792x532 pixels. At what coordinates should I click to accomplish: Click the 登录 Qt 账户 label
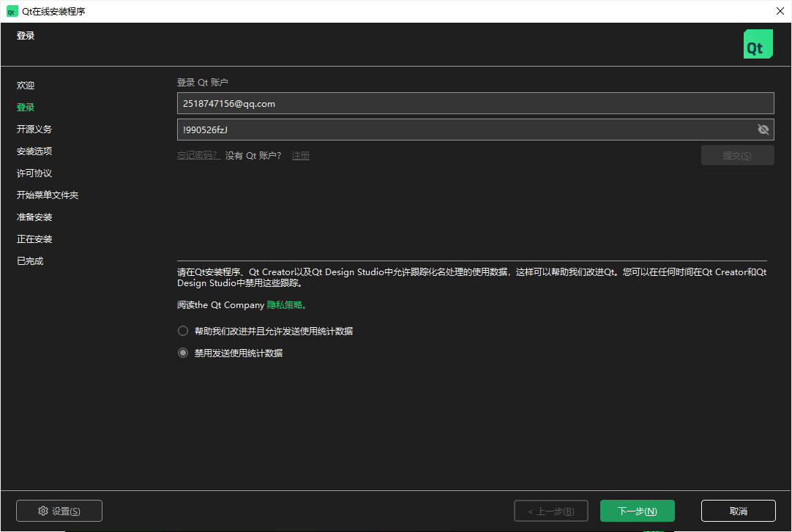point(203,82)
